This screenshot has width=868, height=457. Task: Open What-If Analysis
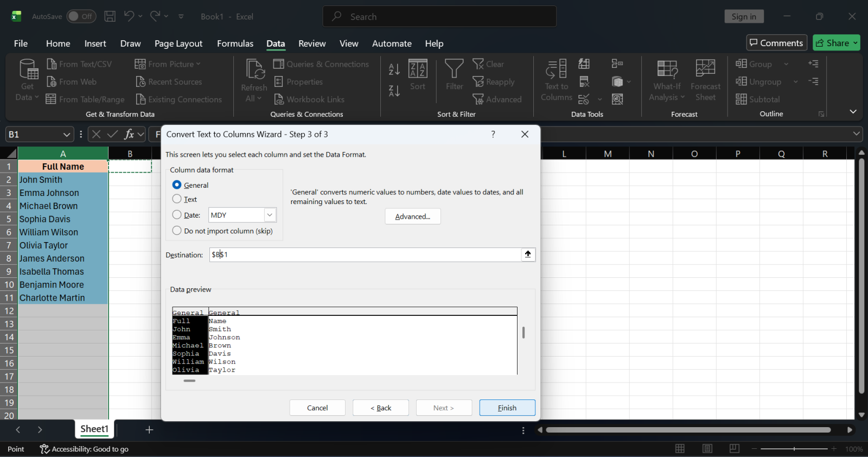coord(667,80)
